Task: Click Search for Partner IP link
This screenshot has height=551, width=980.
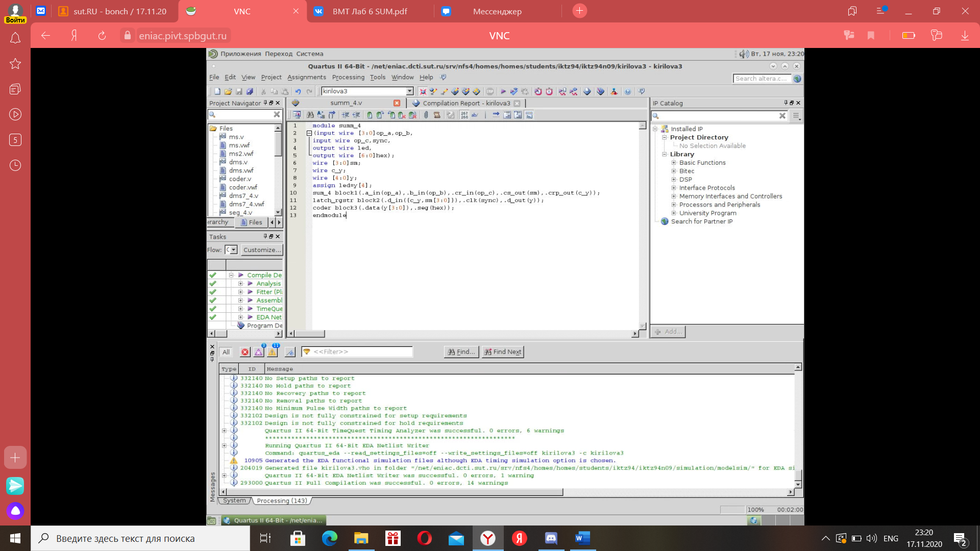Action: tap(701, 221)
